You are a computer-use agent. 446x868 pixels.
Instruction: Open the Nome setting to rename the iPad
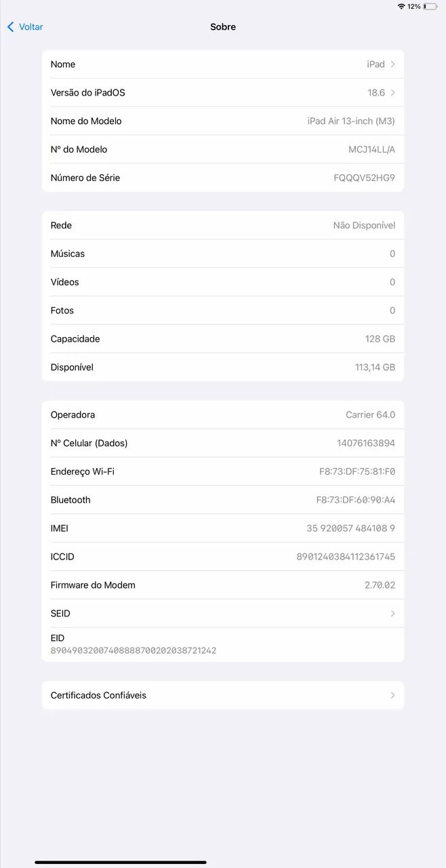(x=223, y=64)
